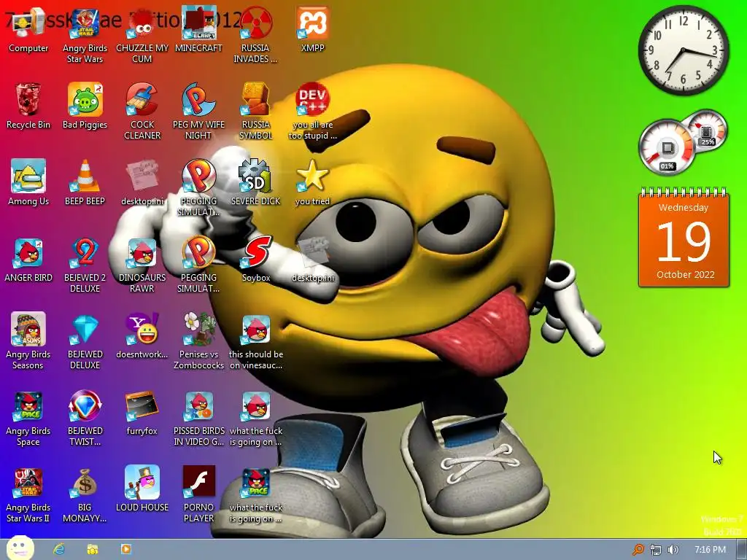747x560 pixels.
Task: Click the BEJEWED DELUXE diamond icon
Action: pyautogui.click(x=85, y=342)
